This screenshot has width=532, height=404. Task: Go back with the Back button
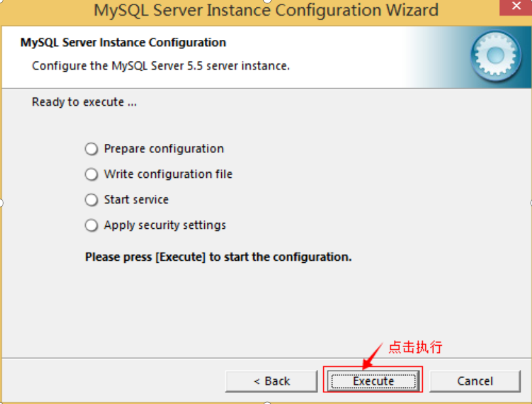(272, 381)
